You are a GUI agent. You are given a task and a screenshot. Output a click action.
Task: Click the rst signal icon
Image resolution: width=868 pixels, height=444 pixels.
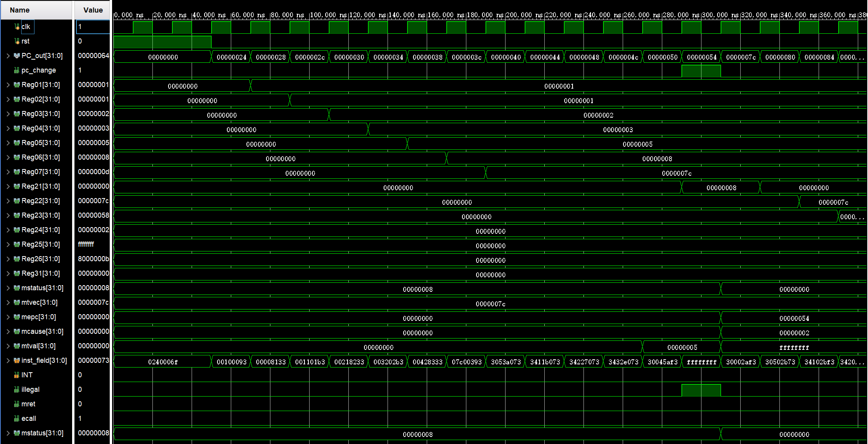pos(17,41)
